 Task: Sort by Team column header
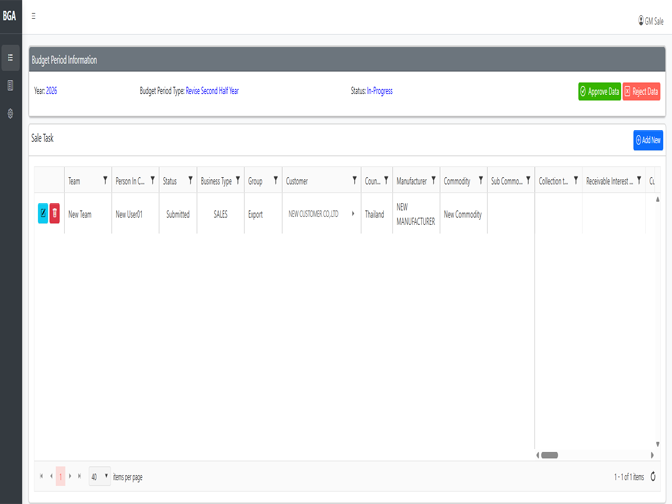pos(74,181)
